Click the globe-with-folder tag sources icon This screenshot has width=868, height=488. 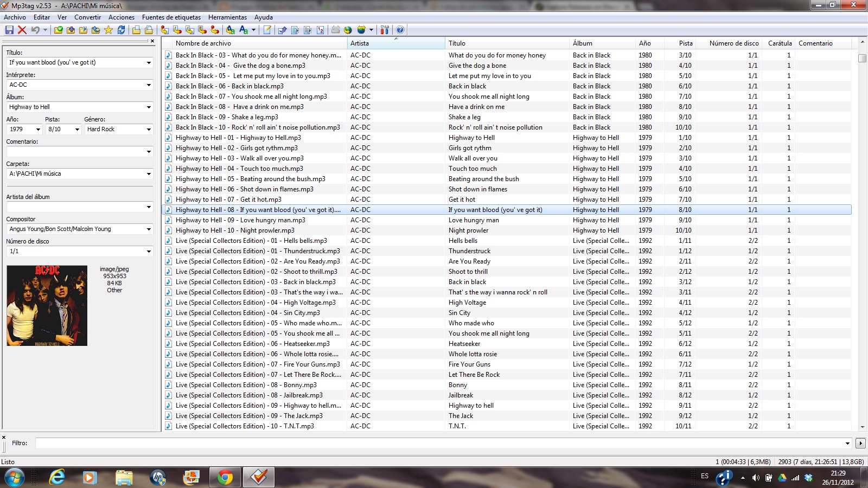(361, 30)
